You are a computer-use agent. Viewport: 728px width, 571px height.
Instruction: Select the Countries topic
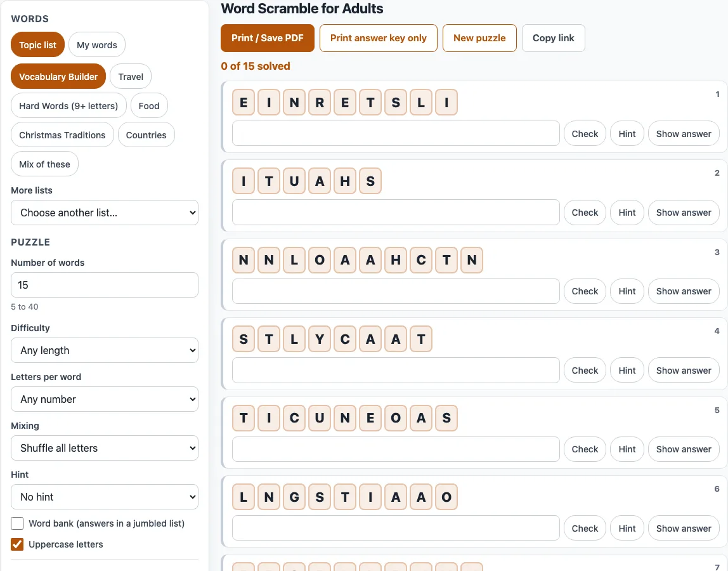146,135
